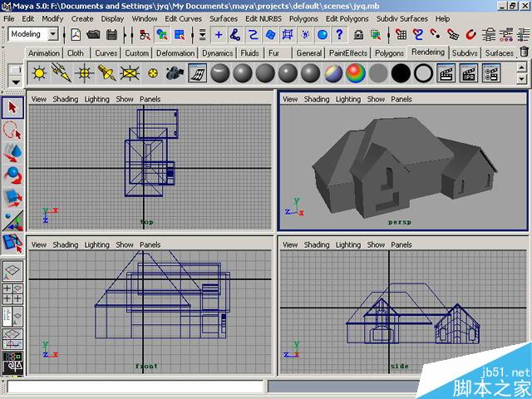Open the Subdiv Surfaces menu
The height and width of the screenshot is (399, 532).
click(402, 18)
